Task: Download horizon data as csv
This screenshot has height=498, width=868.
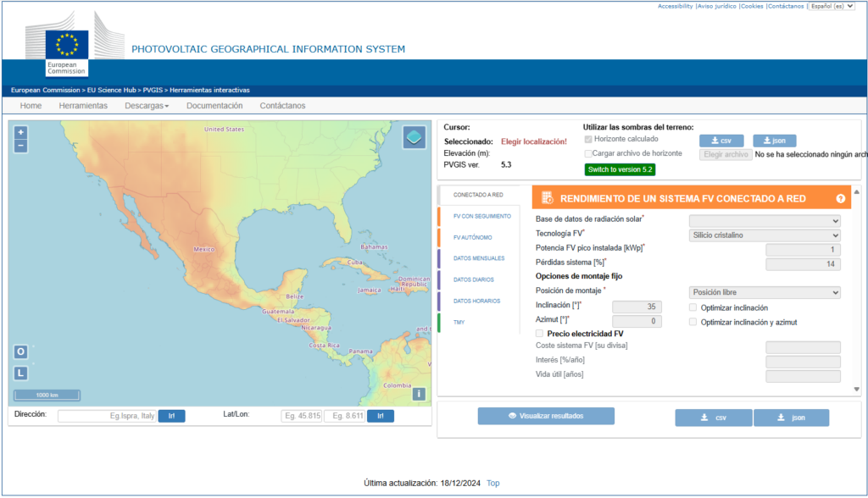Action: [x=721, y=141]
